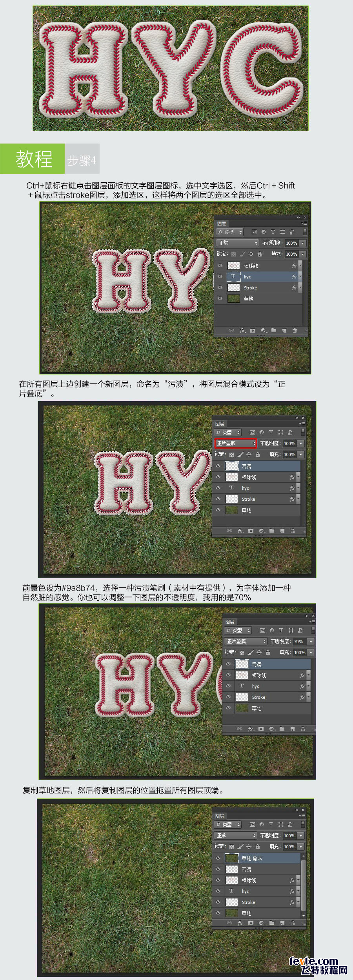This screenshot has height=980, width=353.
Task: Open 类型 filter dropdown in hyc-selected panel
Action: [230, 232]
